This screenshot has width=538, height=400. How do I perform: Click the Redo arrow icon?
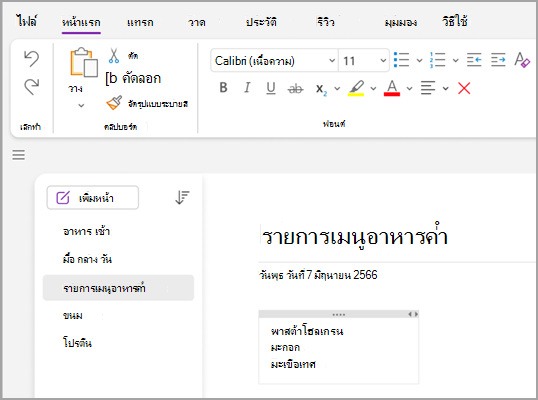click(x=32, y=86)
